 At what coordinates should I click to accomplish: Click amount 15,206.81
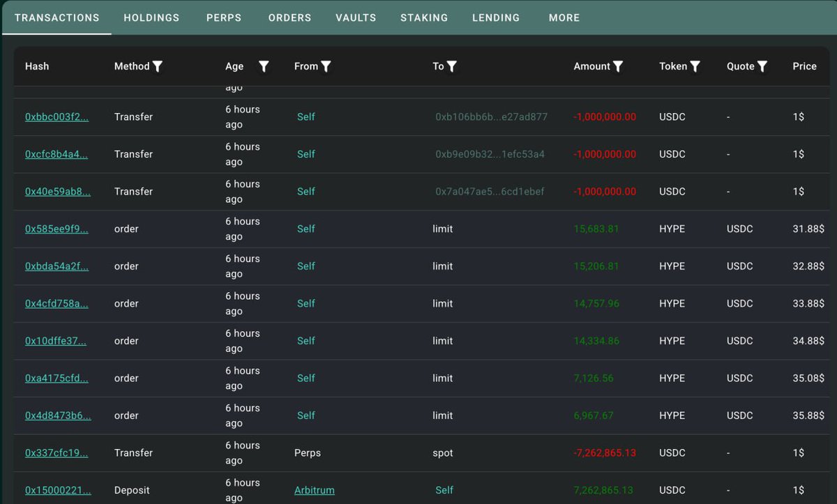click(x=596, y=266)
